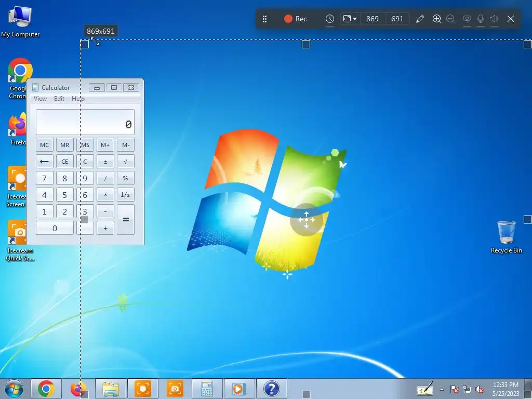Click the move handle in the selection center

coord(307,220)
